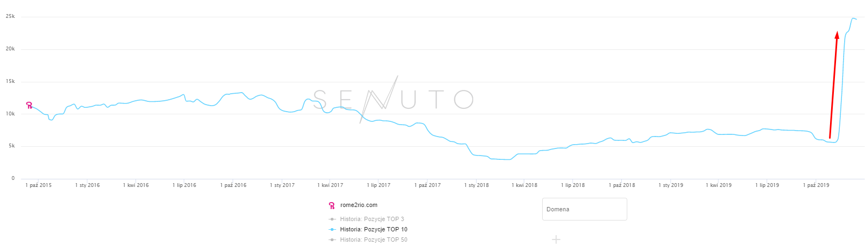
Task: Click the peak of the blue line
Action: 853,18
